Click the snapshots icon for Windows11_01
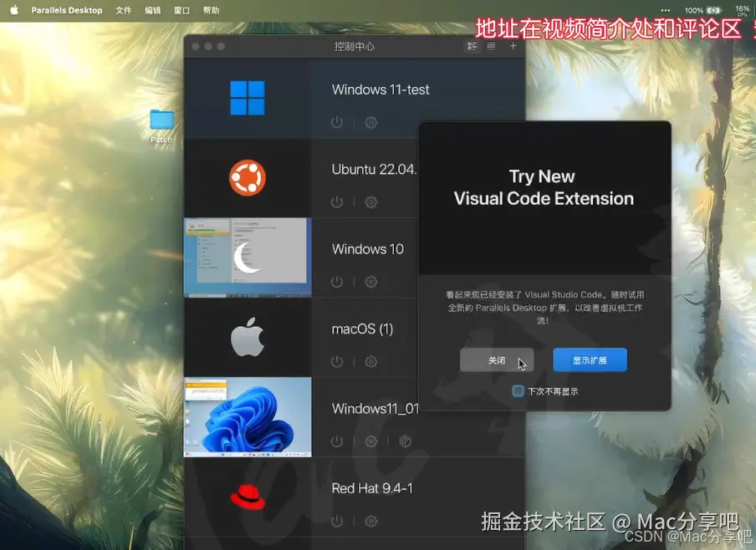Image resolution: width=756 pixels, height=550 pixels. tap(405, 441)
